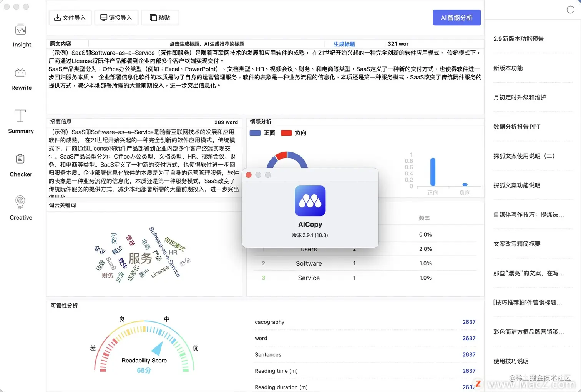
Task: Click the Sentences readability row
Action: (365, 355)
